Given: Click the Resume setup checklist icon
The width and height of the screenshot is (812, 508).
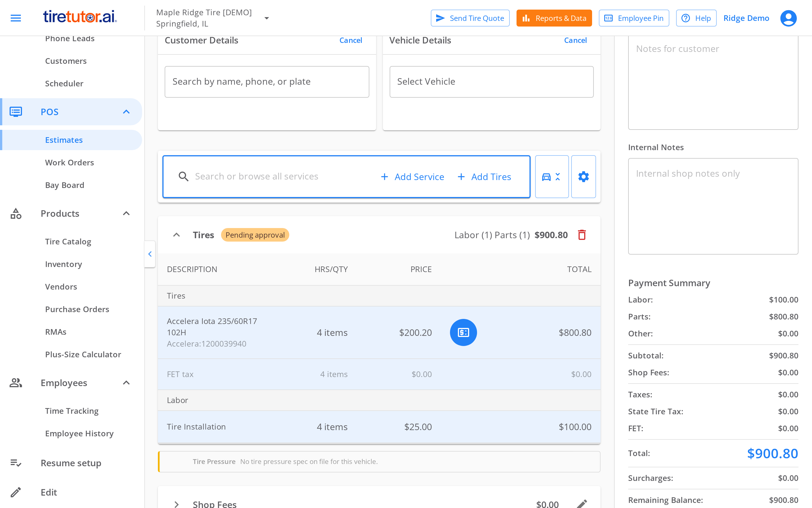Looking at the screenshot, I should (16, 463).
